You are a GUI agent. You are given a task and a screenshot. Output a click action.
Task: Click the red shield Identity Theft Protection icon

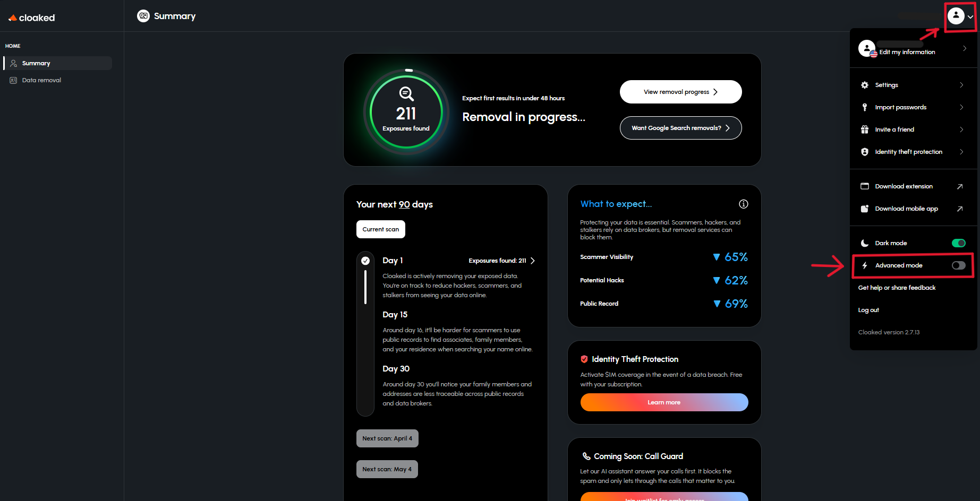584,359
